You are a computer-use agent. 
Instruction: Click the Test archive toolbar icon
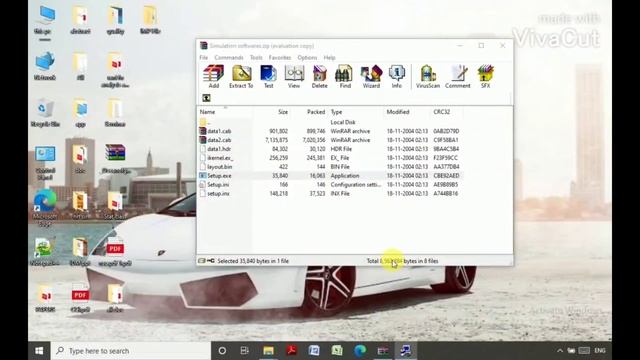click(x=268, y=76)
